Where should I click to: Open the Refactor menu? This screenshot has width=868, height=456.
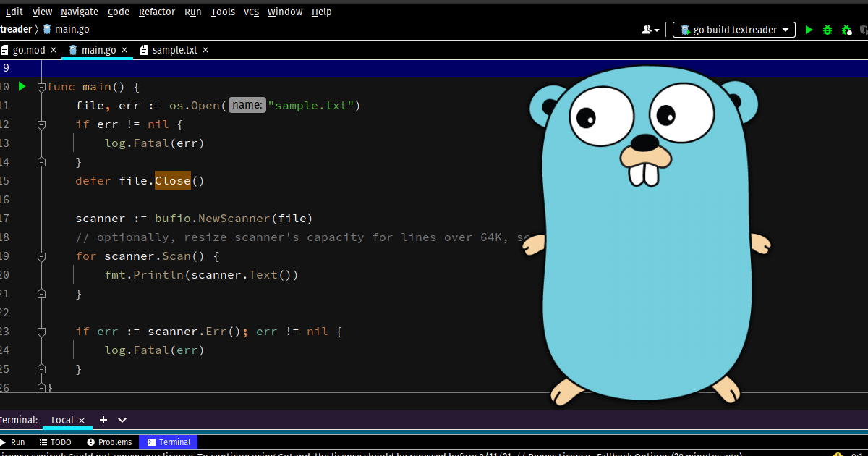click(157, 12)
